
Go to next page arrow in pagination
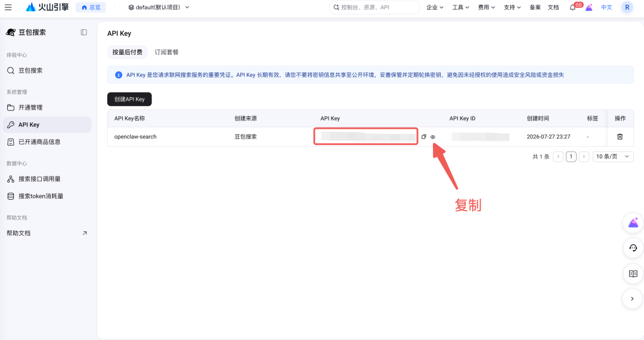pyautogui.click(x=584, y=156)
